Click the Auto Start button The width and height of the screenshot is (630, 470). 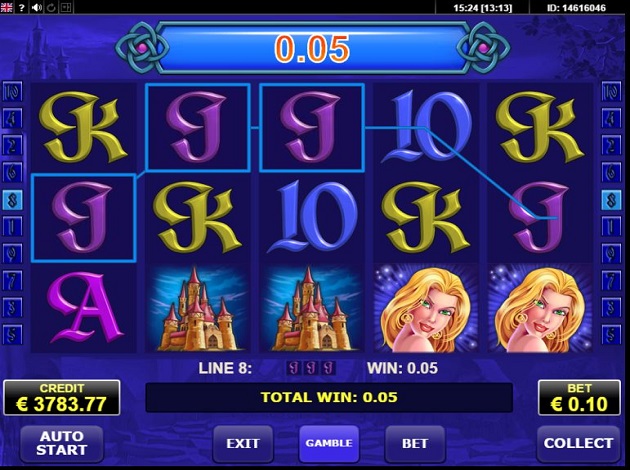click(x=62, y=443)
